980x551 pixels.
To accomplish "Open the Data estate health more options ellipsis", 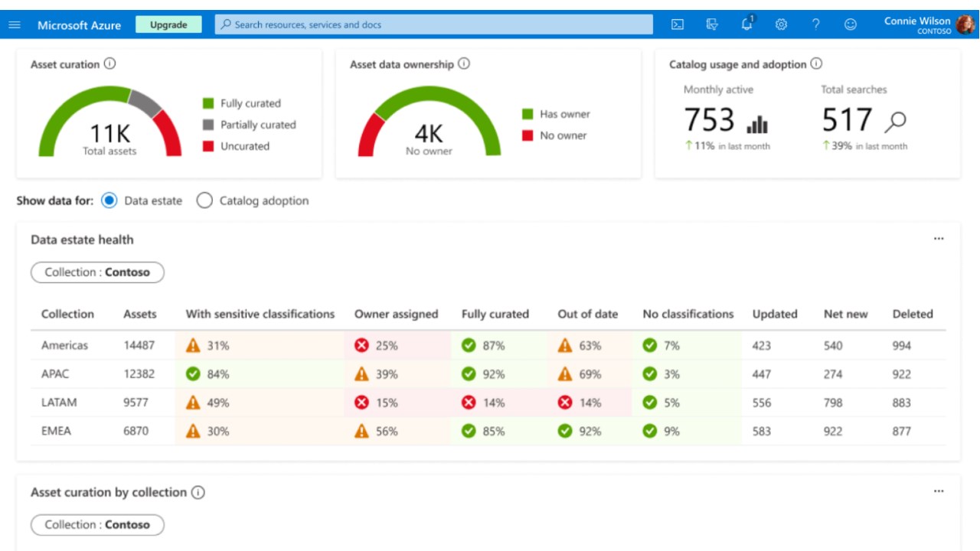I will 939,239.
